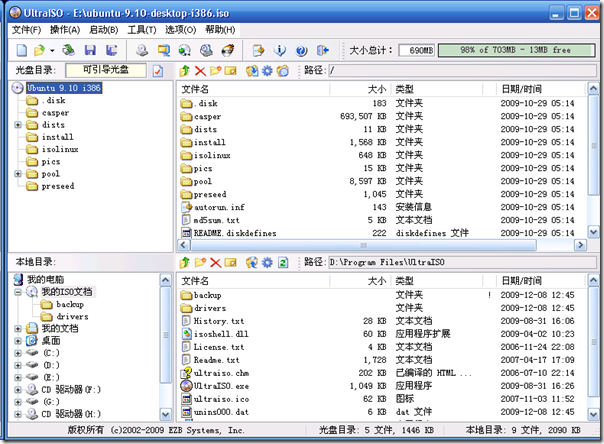This screenshot has height=444, width=604.
Task: Expand the 我的文档 tree node
Action: pyautogui.click(x=18, y=329)
